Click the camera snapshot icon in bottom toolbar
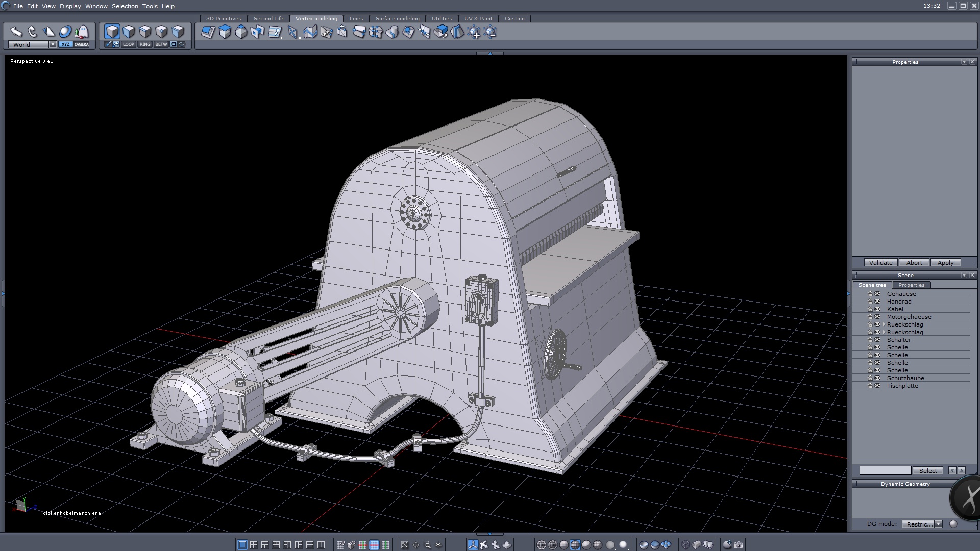This screenshot has width=980, height=551. click(739, 545)
